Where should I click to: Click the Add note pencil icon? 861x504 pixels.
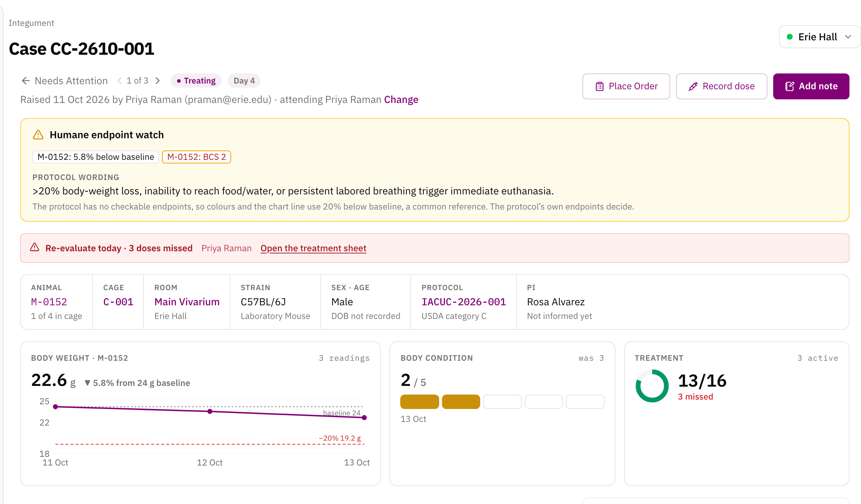click(790, 86)
